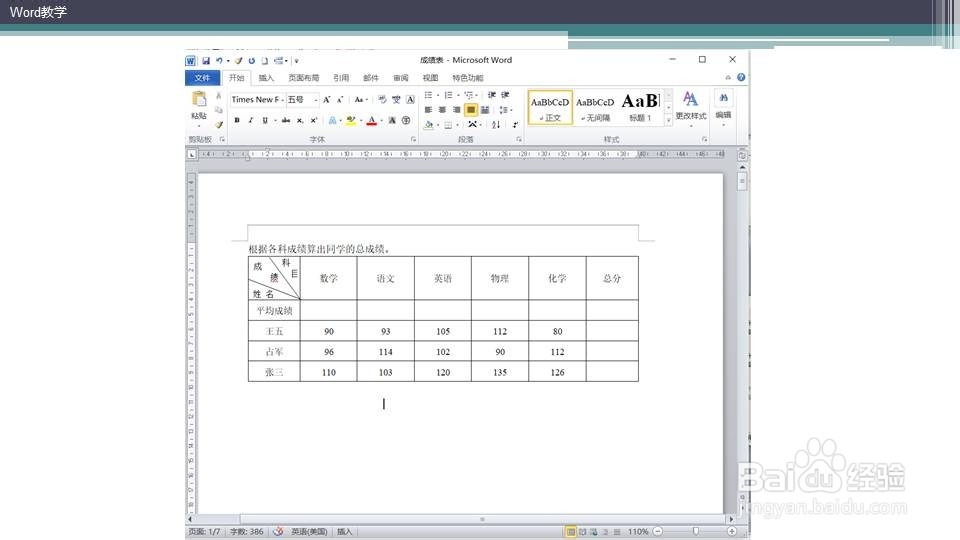Grow font size button
This screenshot has width=960, height=540.
click(327, 99)
